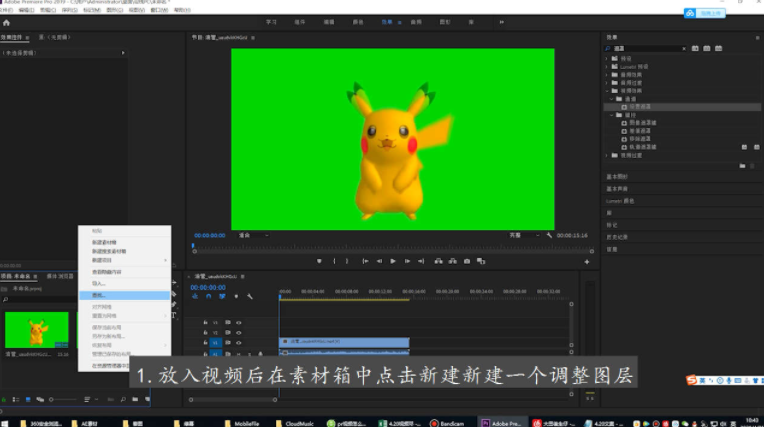Image resolution: width=764 pixels, height=427 pixels.
Task: Click Find icon in Project panel footer
Action: 123,400
